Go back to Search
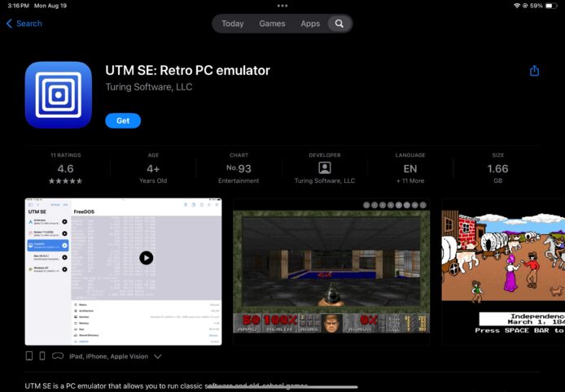 (24, 24)
